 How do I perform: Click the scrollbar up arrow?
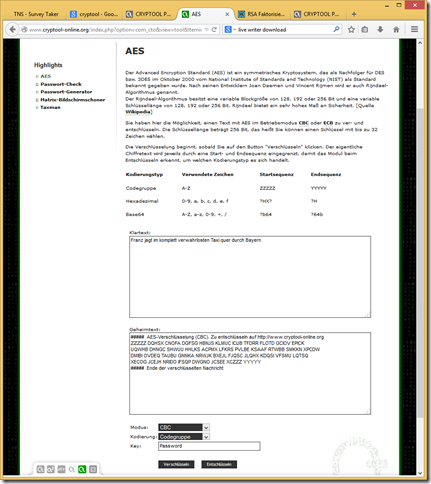(x=420, y=43)
